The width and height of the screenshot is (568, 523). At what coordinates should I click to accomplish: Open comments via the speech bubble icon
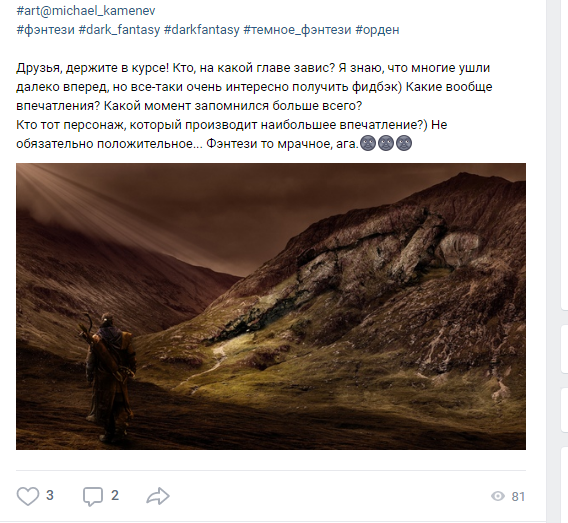point(93,496)
